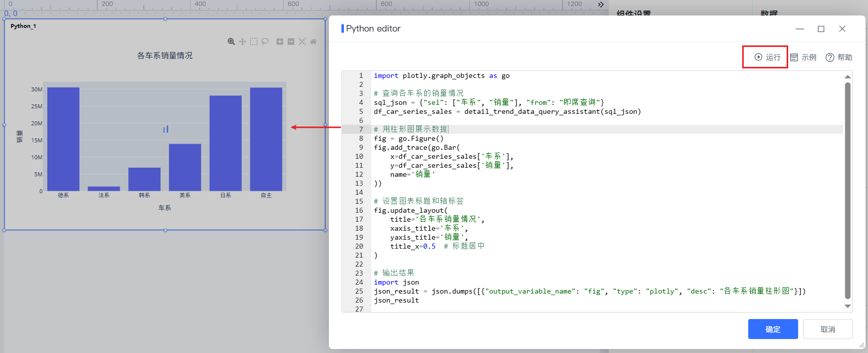Screen dimensions: 868x353
Task: Click line number 27 in the gutter
Action: 359,309
